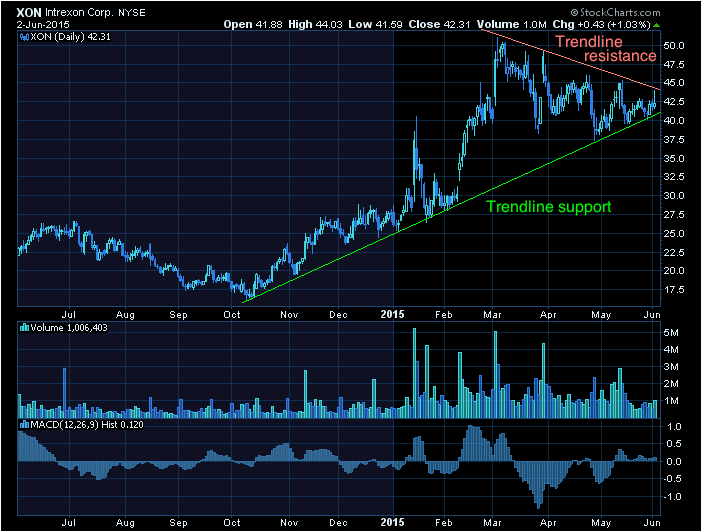
Task: Click the Open 41.88 value
Action: coord(253,25)
